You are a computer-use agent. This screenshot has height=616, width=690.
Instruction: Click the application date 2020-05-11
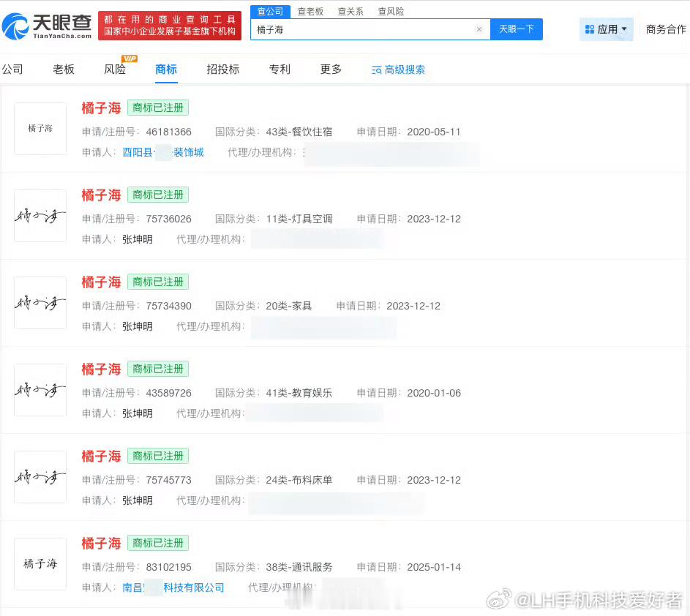pos(434,132)
